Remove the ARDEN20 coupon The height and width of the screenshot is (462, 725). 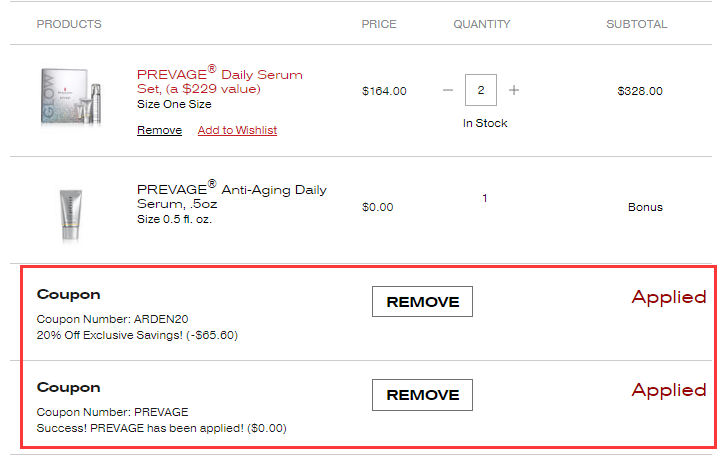pos(422,302)
